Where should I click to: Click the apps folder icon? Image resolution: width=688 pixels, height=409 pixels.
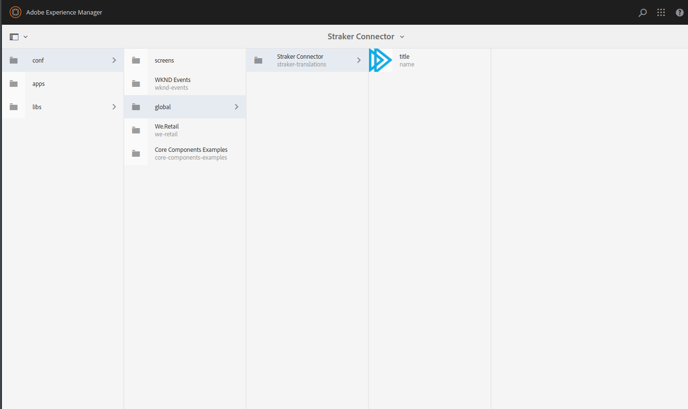tap(14, 83)
